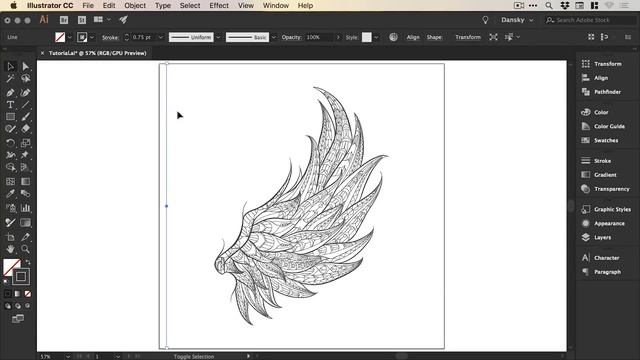This screenshot has width=640, height=360.
Task: Select the Eraser tool
Action: 25,129
